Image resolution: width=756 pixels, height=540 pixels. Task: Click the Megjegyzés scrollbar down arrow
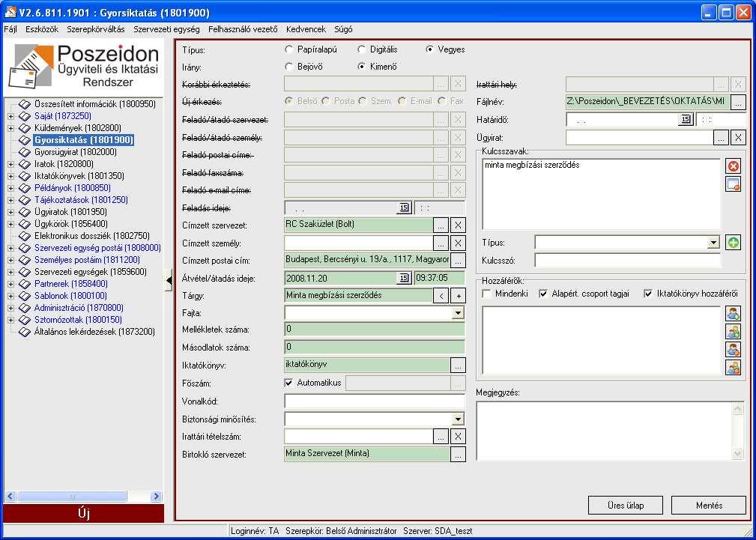[x=738, y=453]
